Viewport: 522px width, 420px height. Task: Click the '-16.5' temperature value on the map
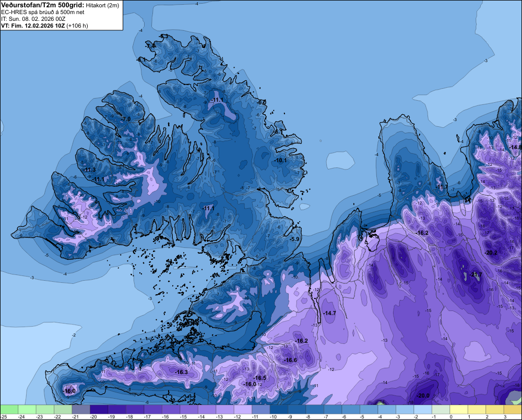pos(259,378)
